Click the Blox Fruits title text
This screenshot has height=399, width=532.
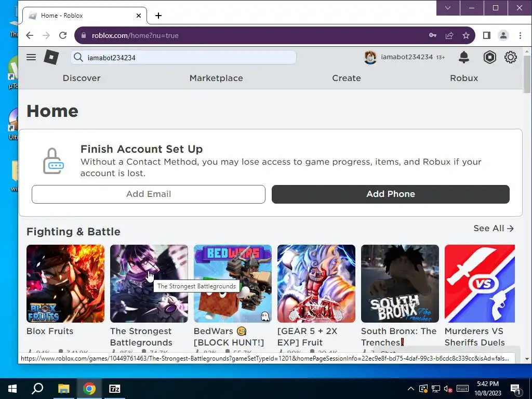click(50, 331)
